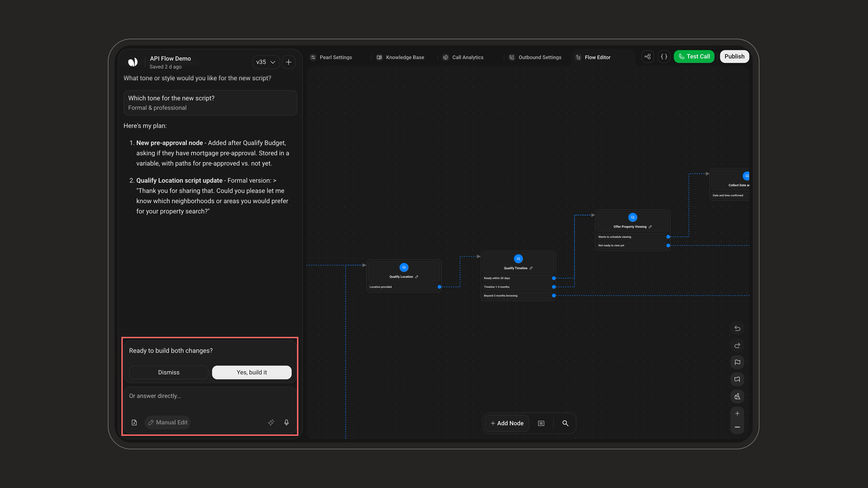Screen dimensions: 868x488
Task: Click the Publish button
Action: click(734, 57)
